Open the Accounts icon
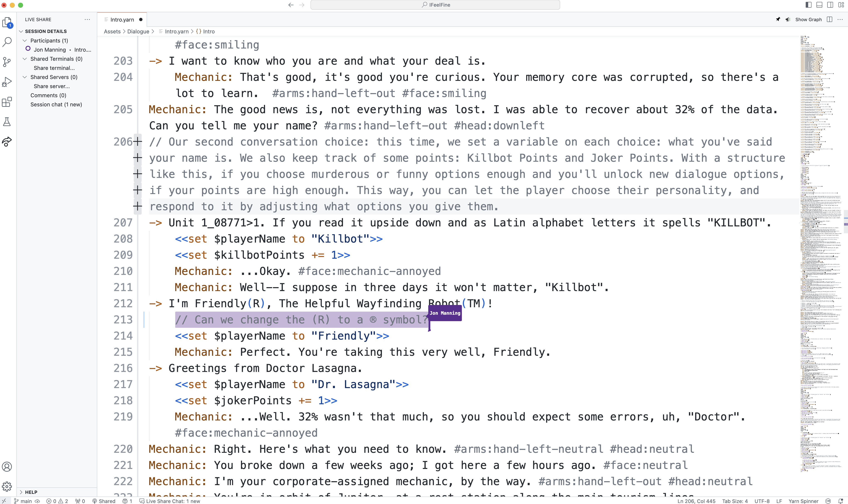 pyautogui.click(x=7, y=467)
